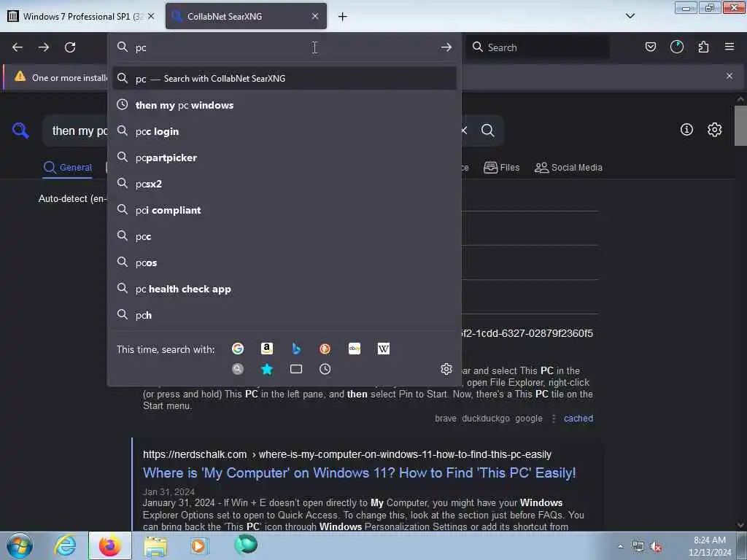Pick suggestion 'pcpartpicker'
Viewport: 747px width, 560px height.
pyautogui.click(x=285, y=157)
